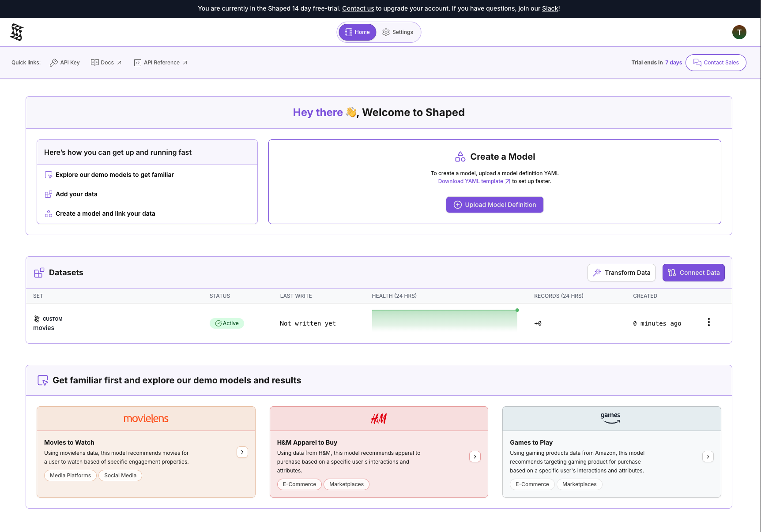Select the Home tab
The height and width of the screenshot is (532, 761).
pos(358,32)
